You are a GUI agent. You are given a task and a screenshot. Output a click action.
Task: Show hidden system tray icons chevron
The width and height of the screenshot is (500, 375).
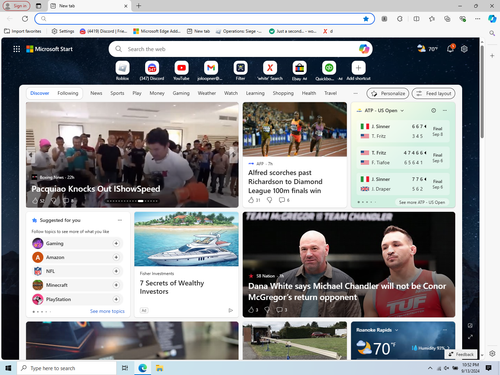point(430,368)
